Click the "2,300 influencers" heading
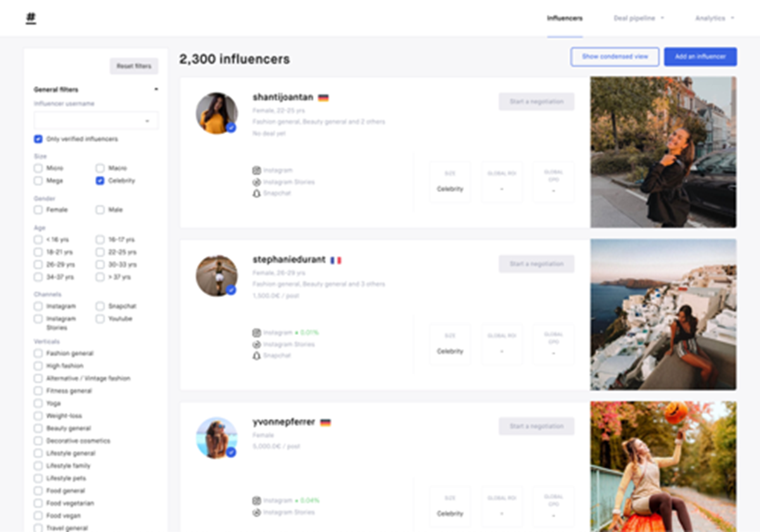Screen dimensions: 760x532 [x=234, y=60]
